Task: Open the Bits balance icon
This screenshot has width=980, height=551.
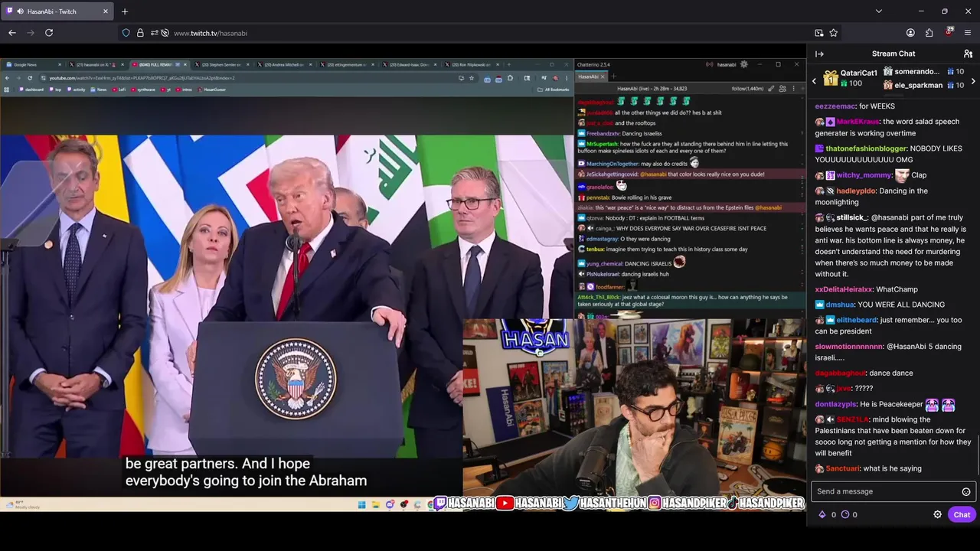Action: tap(822, 514)
